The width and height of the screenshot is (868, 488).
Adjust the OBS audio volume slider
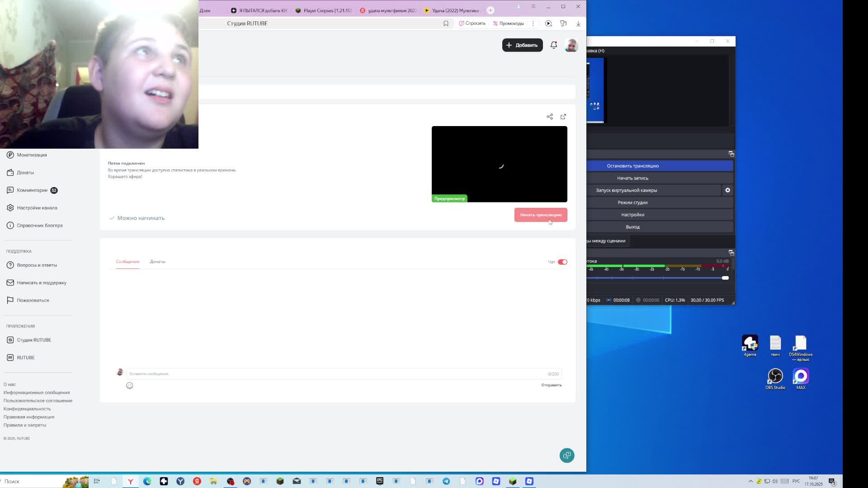point(725,278)
